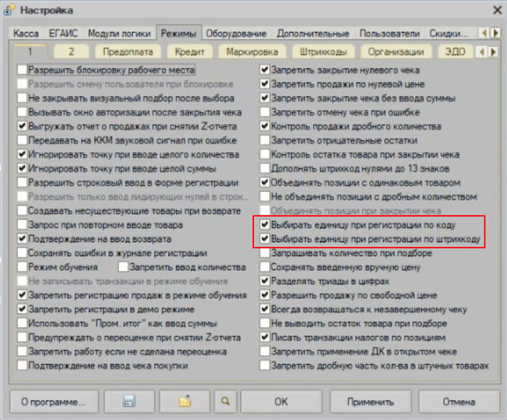Switch to the Оборудование tab
The width and height of the screenshot is (507, 420).
coord(236,34)
